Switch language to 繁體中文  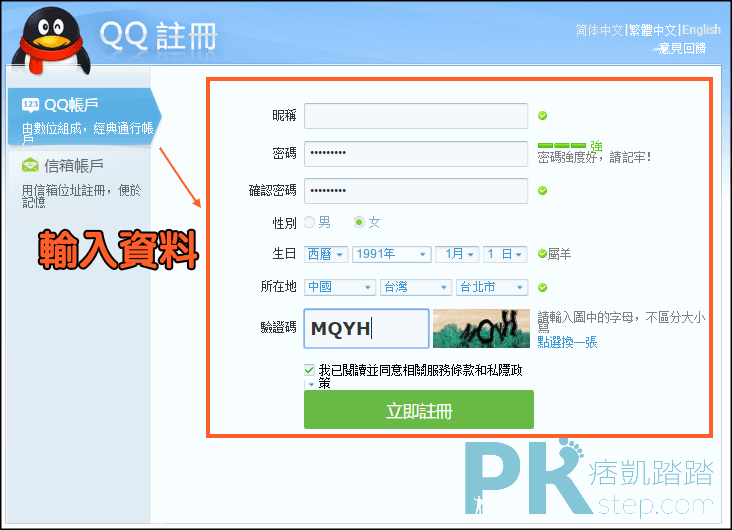click(x=652, y=30)
